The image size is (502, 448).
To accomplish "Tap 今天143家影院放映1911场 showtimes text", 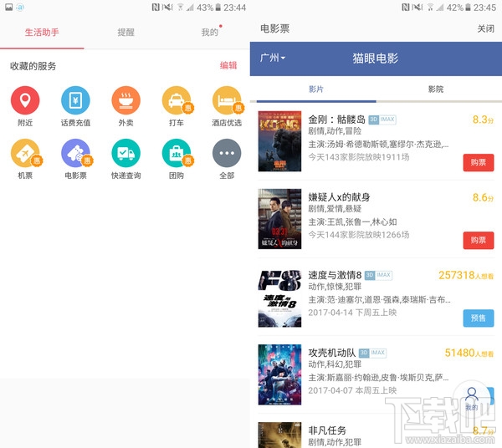I will [x=359, y=157].
